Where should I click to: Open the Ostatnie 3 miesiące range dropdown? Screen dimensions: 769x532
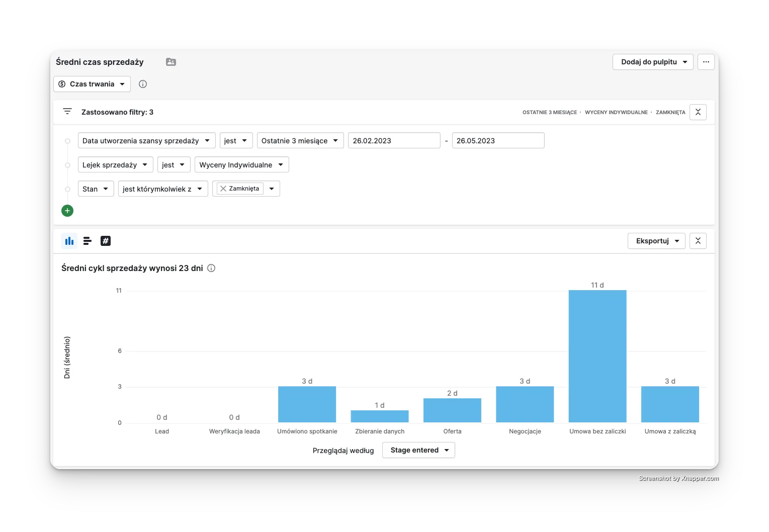300,140
